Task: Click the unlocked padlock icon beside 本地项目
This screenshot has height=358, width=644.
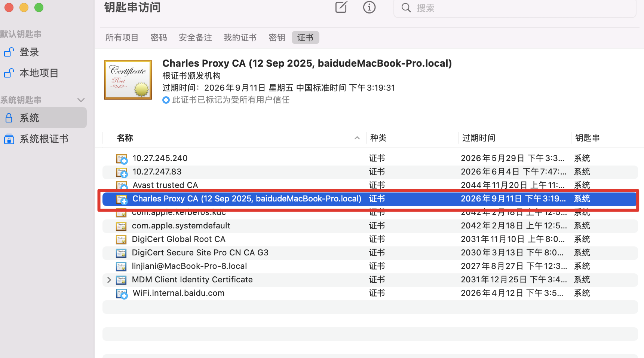Action: click(9, 73)
